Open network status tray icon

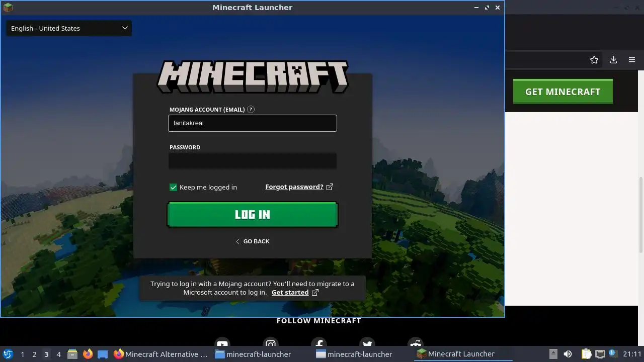pos(600,354)
